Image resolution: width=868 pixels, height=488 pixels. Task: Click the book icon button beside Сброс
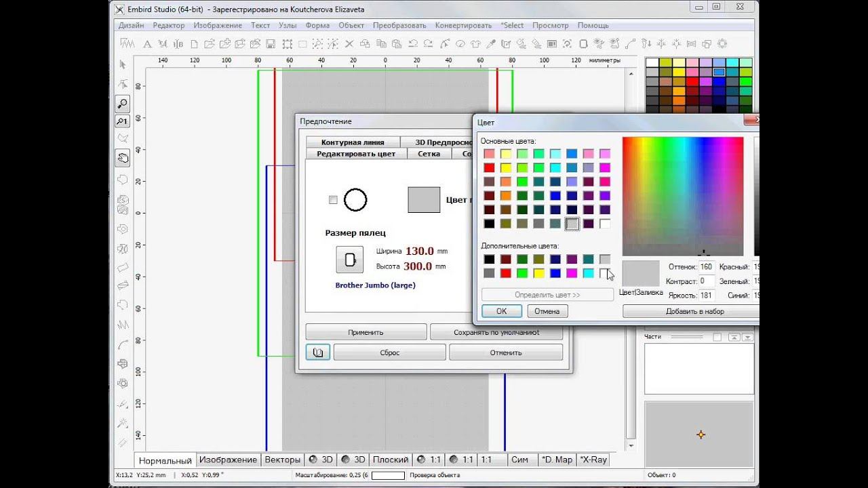[317, 352]
